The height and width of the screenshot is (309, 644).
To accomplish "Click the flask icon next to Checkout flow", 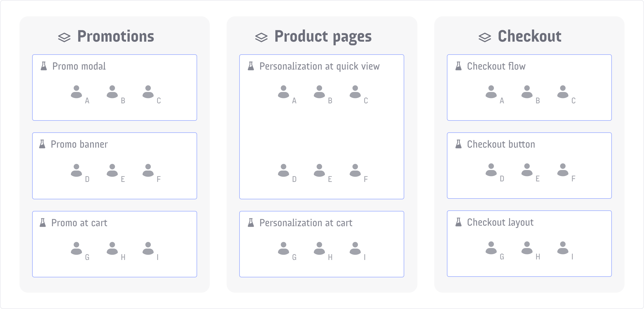I will (x=458, y=66).
